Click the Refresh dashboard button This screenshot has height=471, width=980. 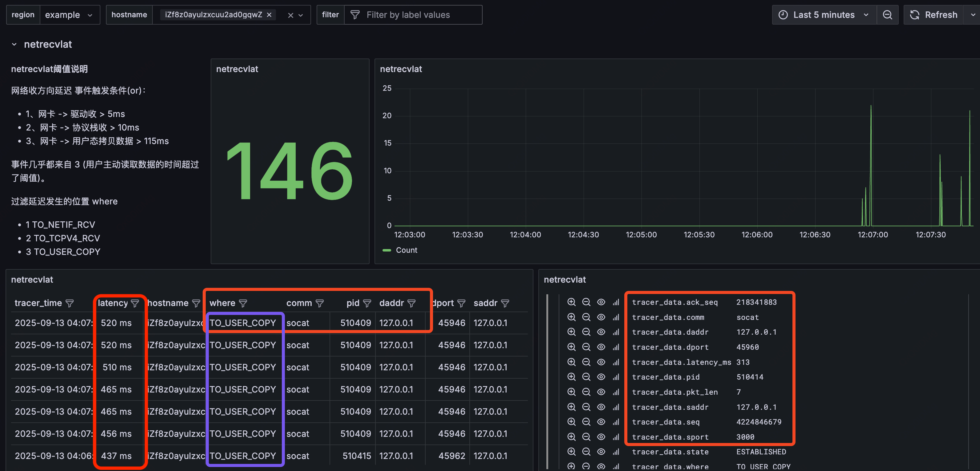[x=933, y=15]
